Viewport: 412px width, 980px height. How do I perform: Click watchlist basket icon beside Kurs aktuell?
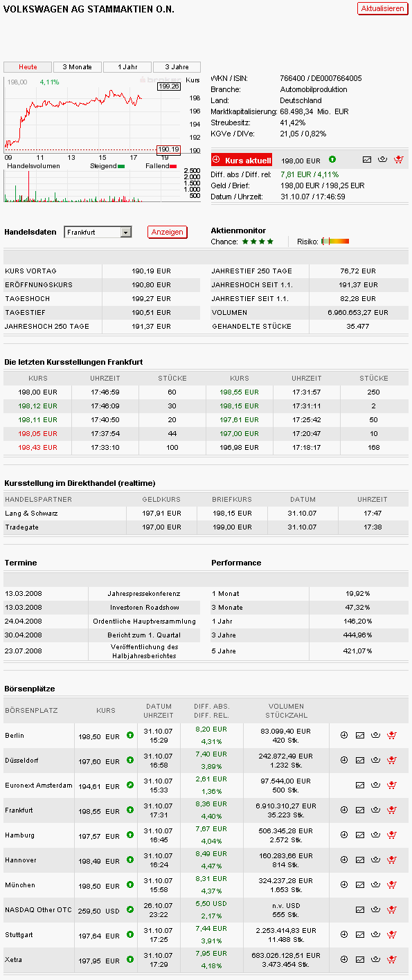click(x=384, y=160)
